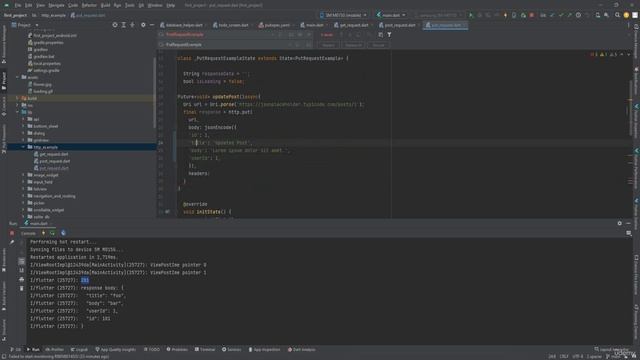Hide the Project panel with minus icon
The height and width of the screenshot is (360, 640).
point(151,25)
